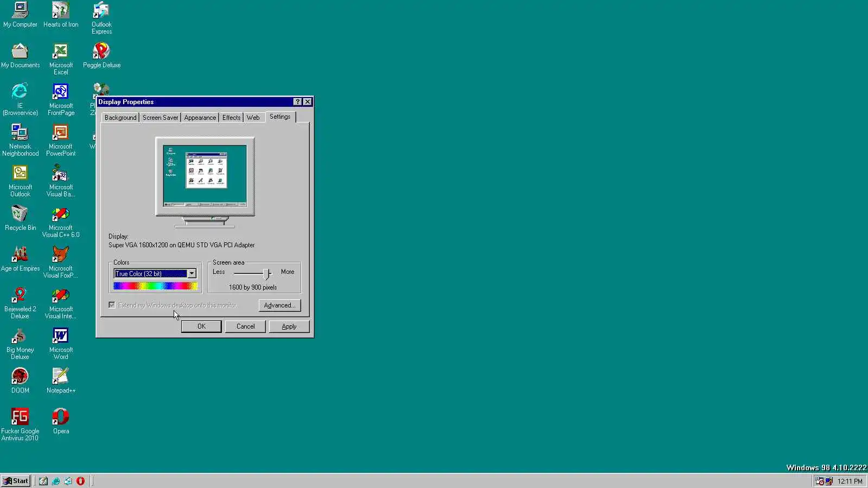Click the What's This help button
This screenshot has height=488, width=868.
pyautogui.click(x=297, y=102)
